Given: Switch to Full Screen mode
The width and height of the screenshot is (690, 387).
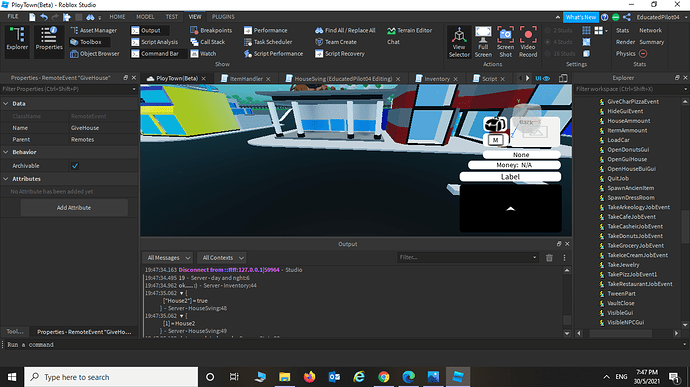Looking at the screenshot, I should pyautogui.click(x=483, y=42).
